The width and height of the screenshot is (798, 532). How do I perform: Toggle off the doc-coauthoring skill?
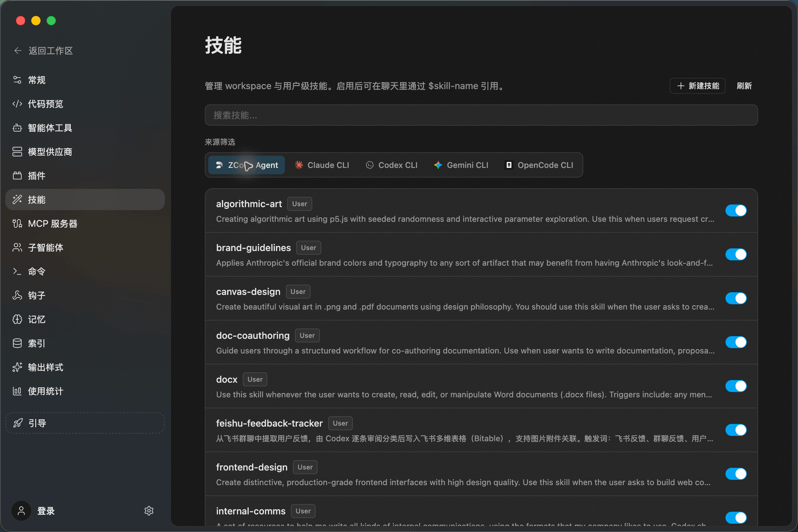pos(736,342)
